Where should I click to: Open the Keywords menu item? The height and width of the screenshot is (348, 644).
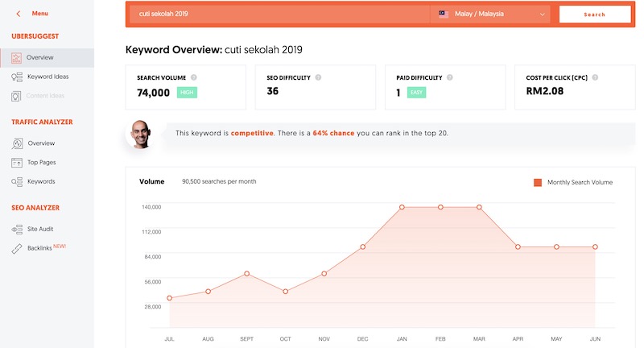(x=41, y=182)
